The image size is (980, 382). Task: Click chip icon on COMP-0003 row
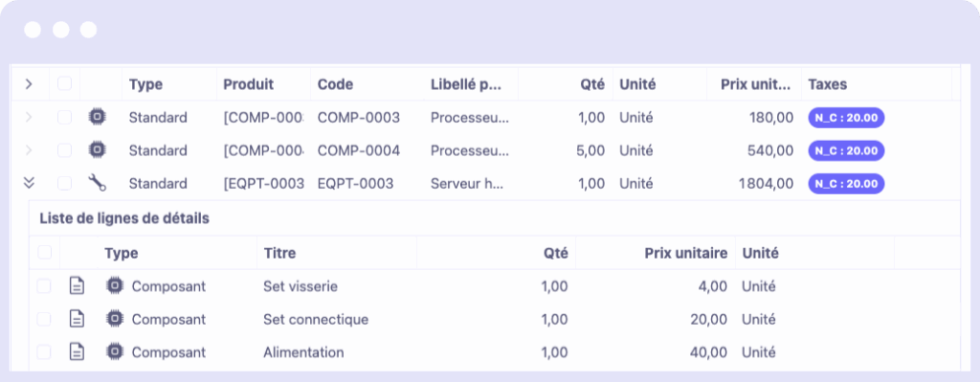click(x=97, y=117)
